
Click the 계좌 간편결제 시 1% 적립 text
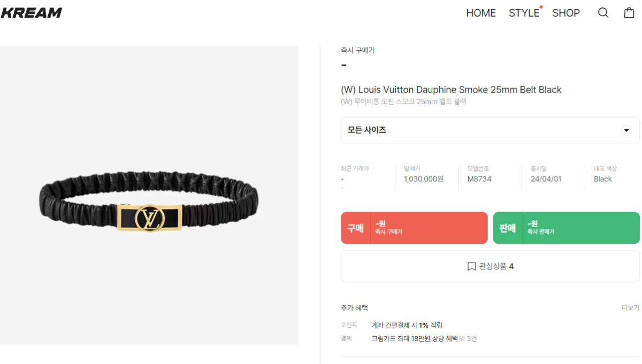[407, 325]
